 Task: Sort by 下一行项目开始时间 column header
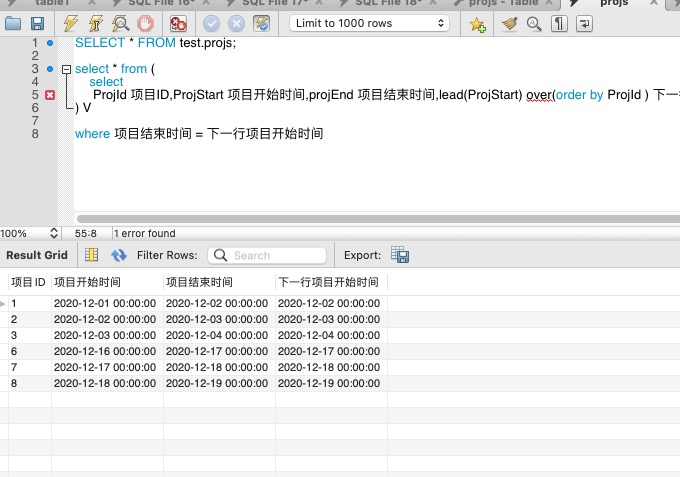coord(331,282)
